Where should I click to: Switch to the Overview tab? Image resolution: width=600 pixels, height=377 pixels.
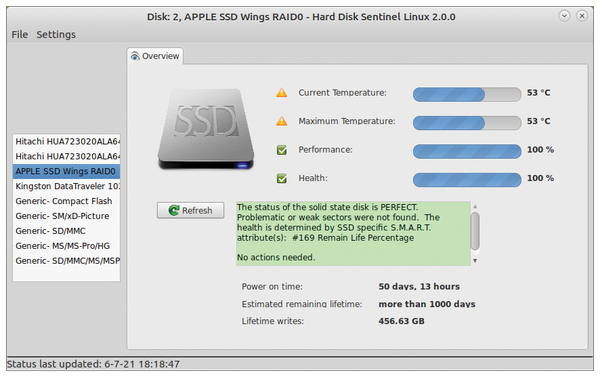(x=155, y=56)
